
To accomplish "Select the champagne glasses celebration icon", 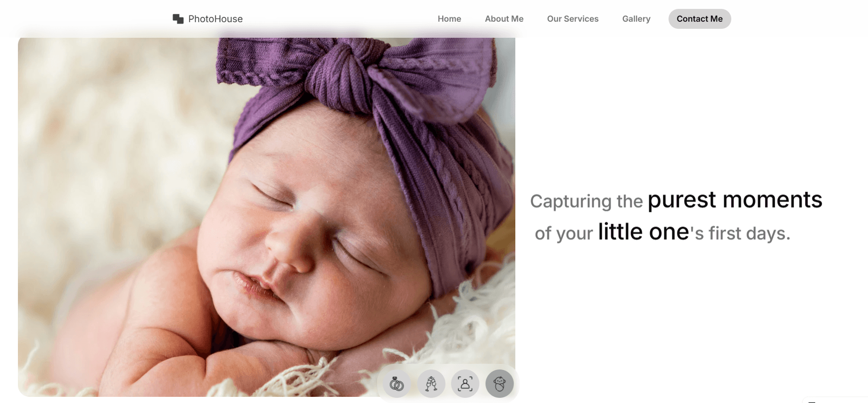I will (x=431, y=384).
